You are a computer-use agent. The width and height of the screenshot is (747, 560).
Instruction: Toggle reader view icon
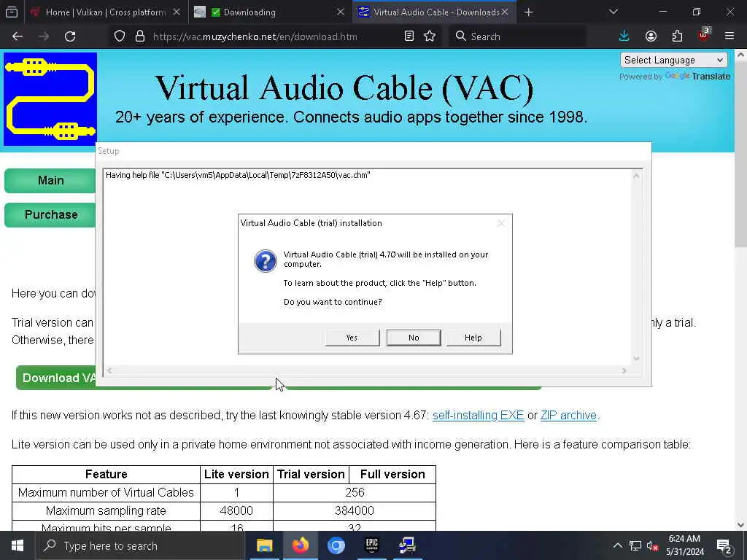point(409,36)
